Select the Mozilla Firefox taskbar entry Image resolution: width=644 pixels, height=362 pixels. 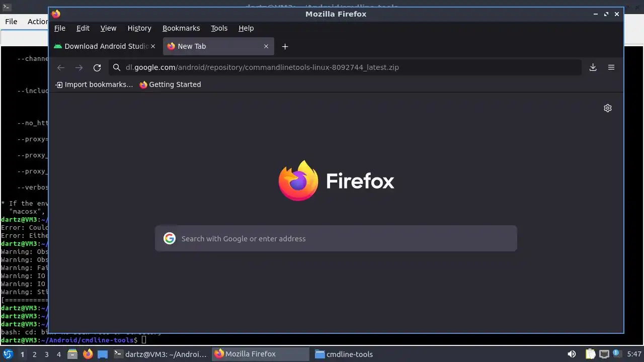click(x=261, y=354)
